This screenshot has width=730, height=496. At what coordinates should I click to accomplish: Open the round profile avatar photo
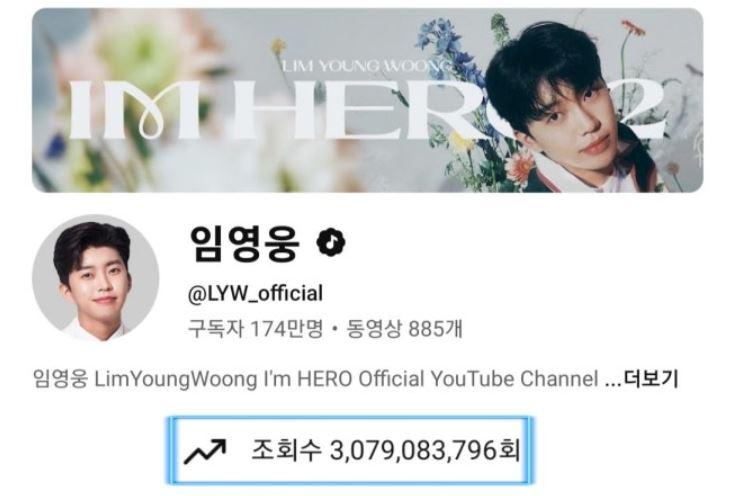(95, 278)
